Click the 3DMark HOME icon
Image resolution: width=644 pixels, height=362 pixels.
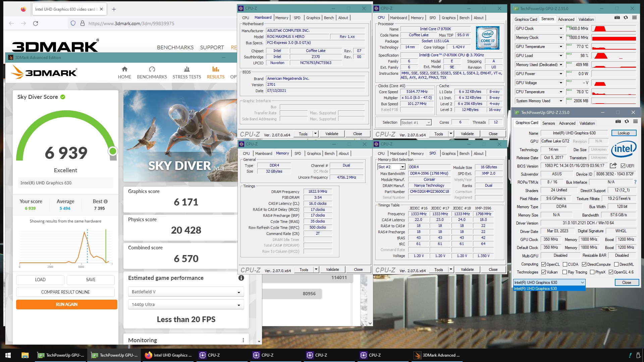124,69
